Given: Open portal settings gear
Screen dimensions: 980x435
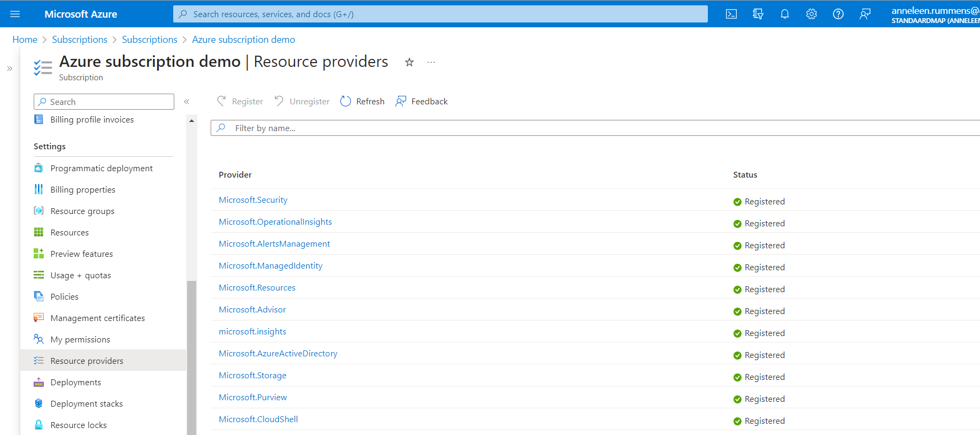Looking at the screenshot, I should [x=812, y=14].
